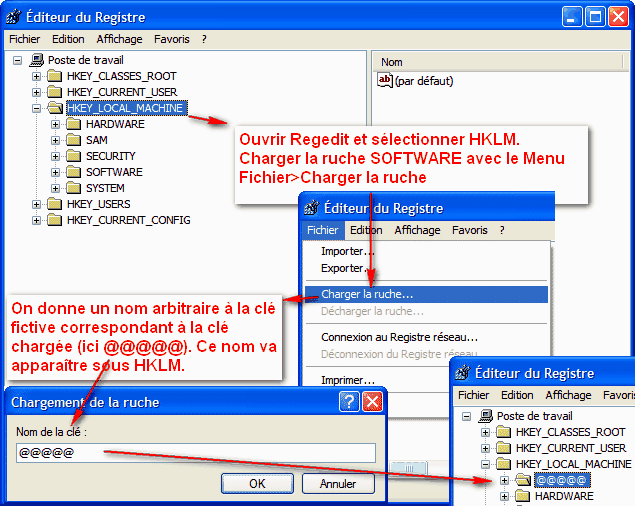Expand HKEY_CLASSES_ROOT in bottom-right window
This screenshot has width=635, height=506.
pyautogui.click(x=485, y=432)
